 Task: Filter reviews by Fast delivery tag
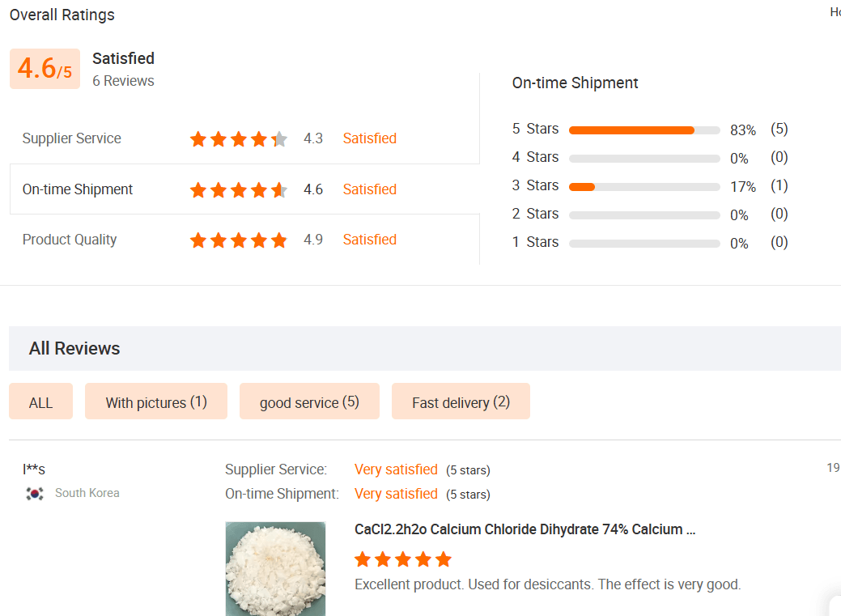pyautogui.click(x=461, y=402)
